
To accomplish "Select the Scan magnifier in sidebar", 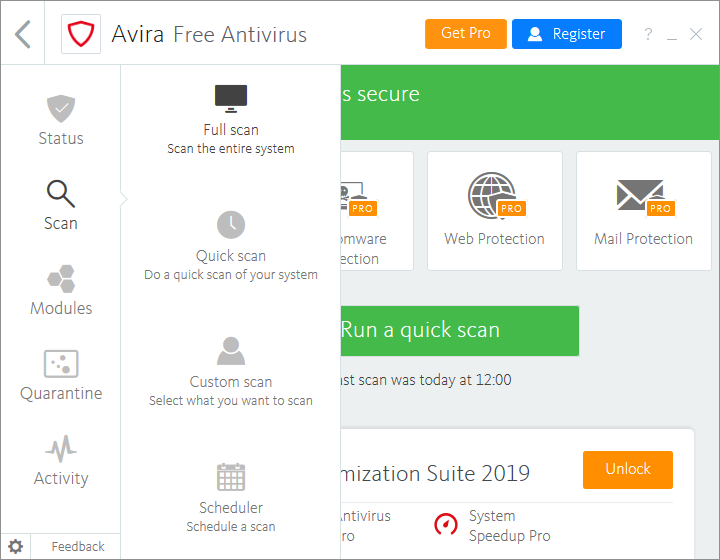I will pyautogui.click(x=61, y=206).
